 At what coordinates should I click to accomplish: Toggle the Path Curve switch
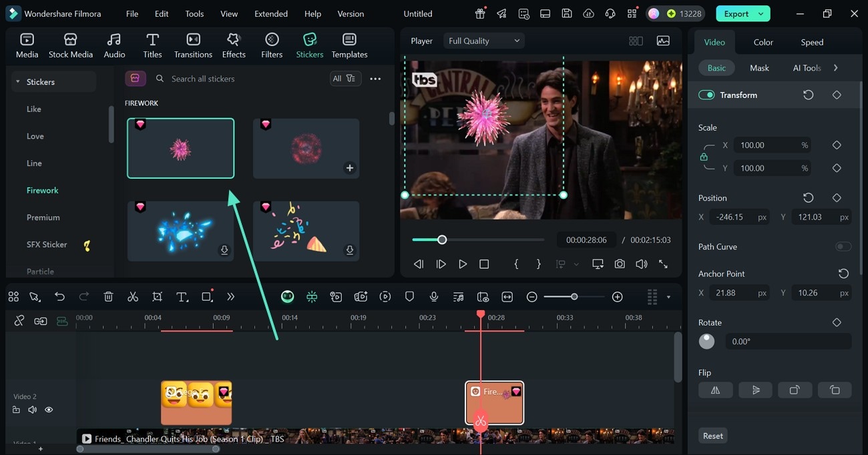(843, 247)
